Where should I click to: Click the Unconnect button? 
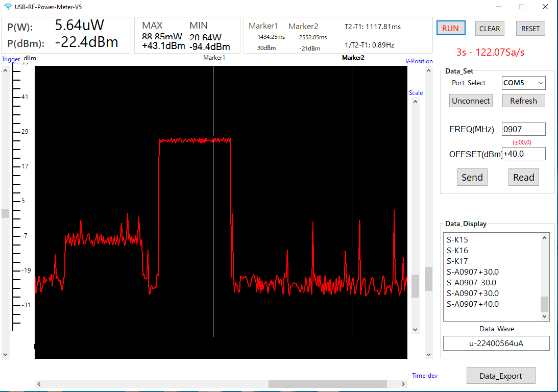coord(471,101)
